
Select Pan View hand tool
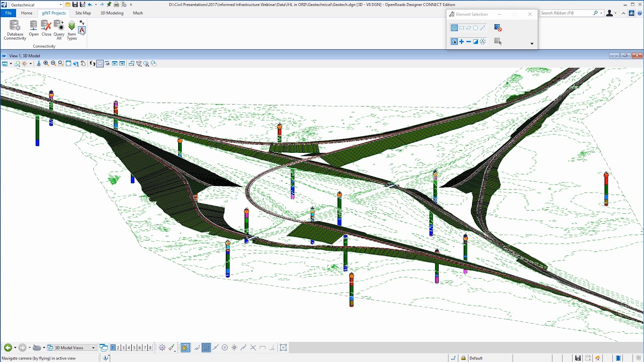(x=84, y=64)
